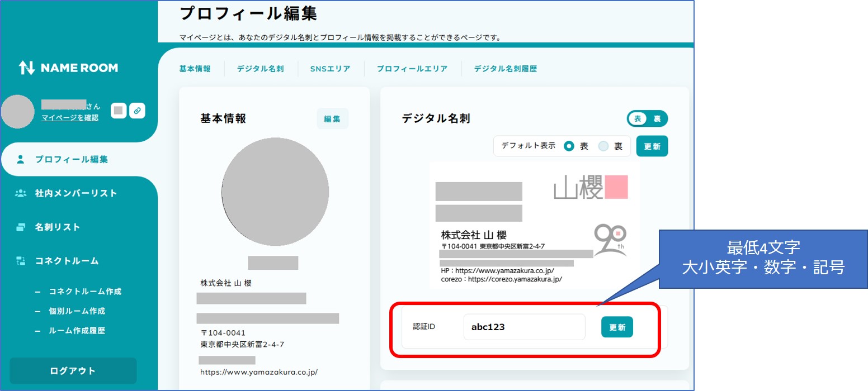Switch to the デジタル名刺 tab
The width and height of the screenshot is (868, 391).
(x=260, y=69)
